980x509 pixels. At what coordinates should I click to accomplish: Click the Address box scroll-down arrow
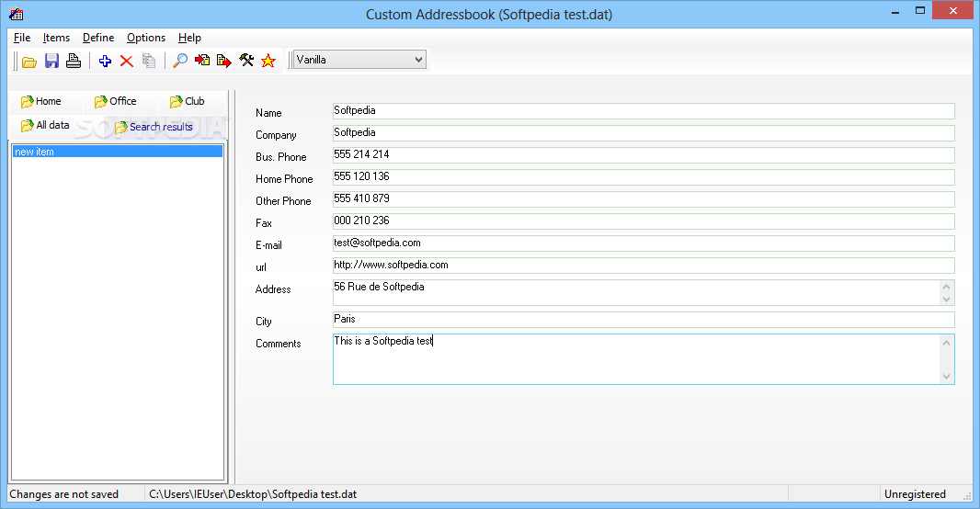946,300
